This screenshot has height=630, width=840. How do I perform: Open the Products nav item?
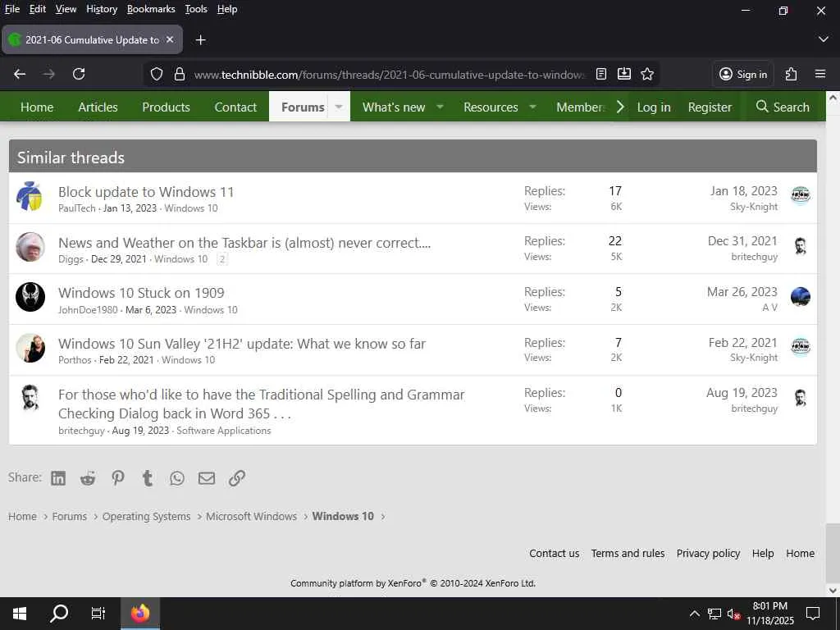166,107
